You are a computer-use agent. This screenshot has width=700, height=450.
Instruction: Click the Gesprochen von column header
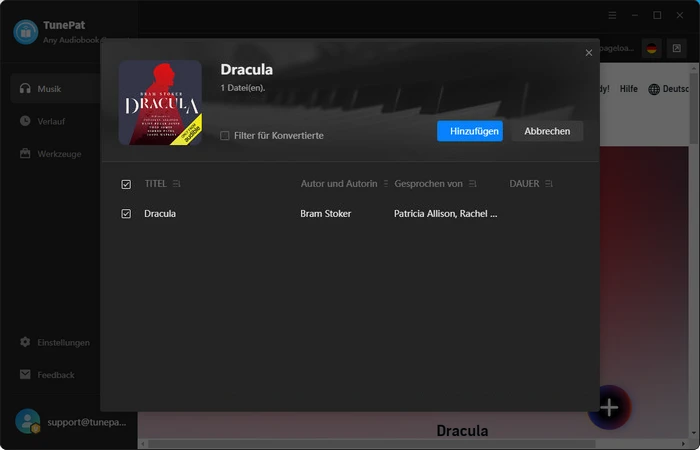pyautogui.click(x=428, y=183)
